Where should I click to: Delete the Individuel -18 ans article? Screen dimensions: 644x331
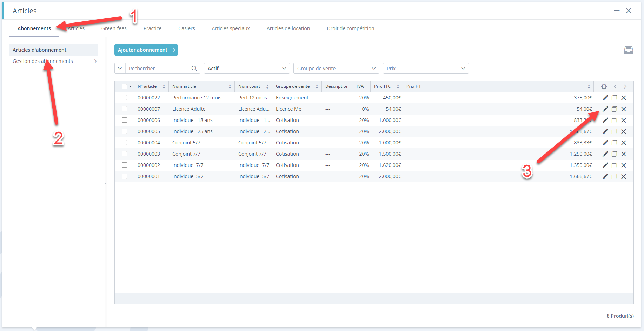[624, 120]
